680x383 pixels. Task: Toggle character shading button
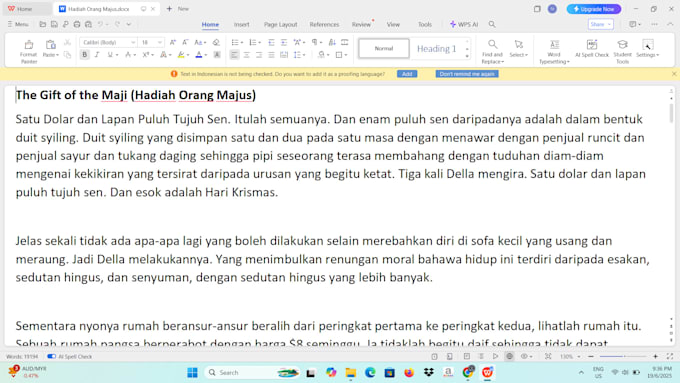click(x=217, y=55)
